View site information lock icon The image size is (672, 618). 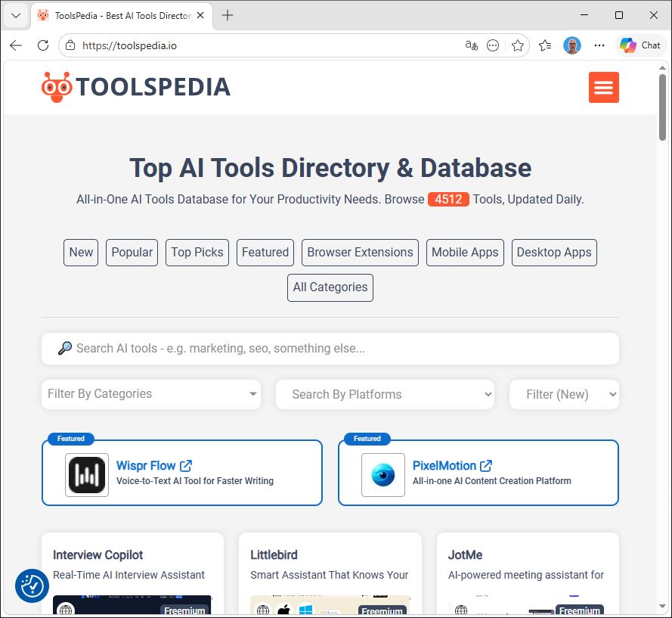[x=70, y=45]
